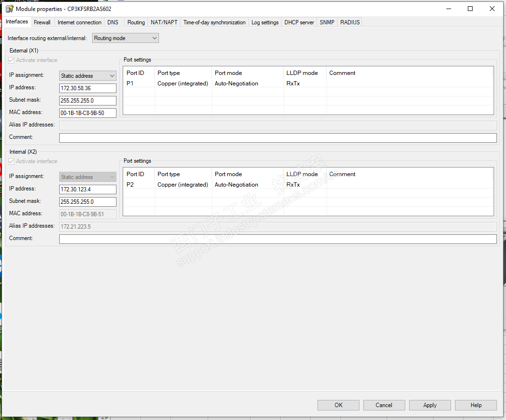Click Internal MAC address field 00-1B-1B-C8-9B-51

point(87,214)
